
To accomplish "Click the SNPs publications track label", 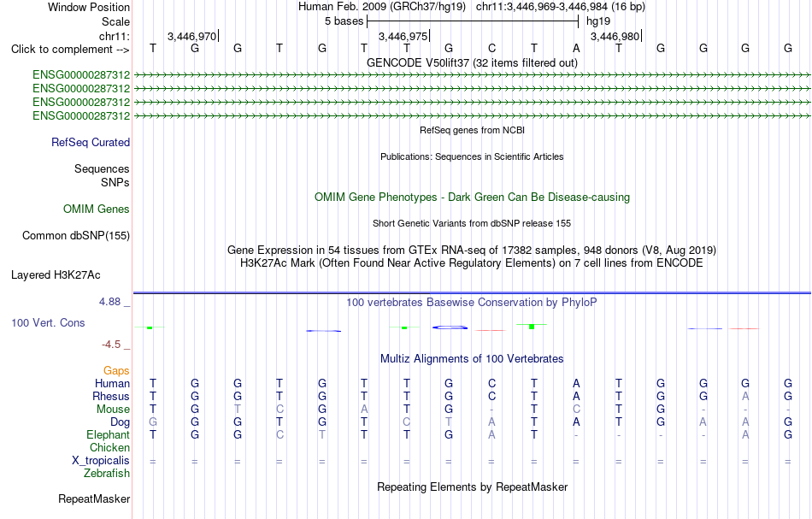I will coord(115,182).
